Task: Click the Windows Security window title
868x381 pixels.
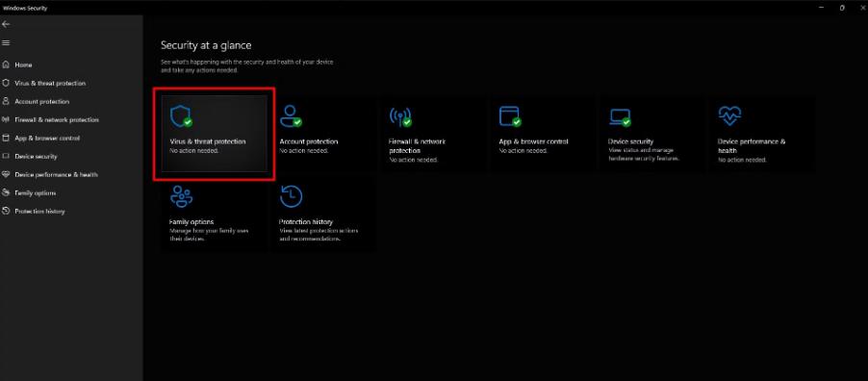Action: coord(25,9)
